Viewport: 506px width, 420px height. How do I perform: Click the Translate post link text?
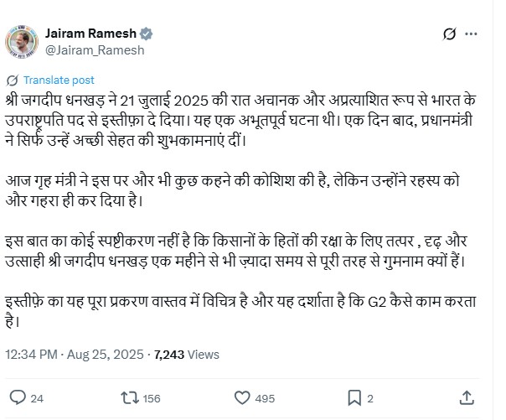(59, 80)
